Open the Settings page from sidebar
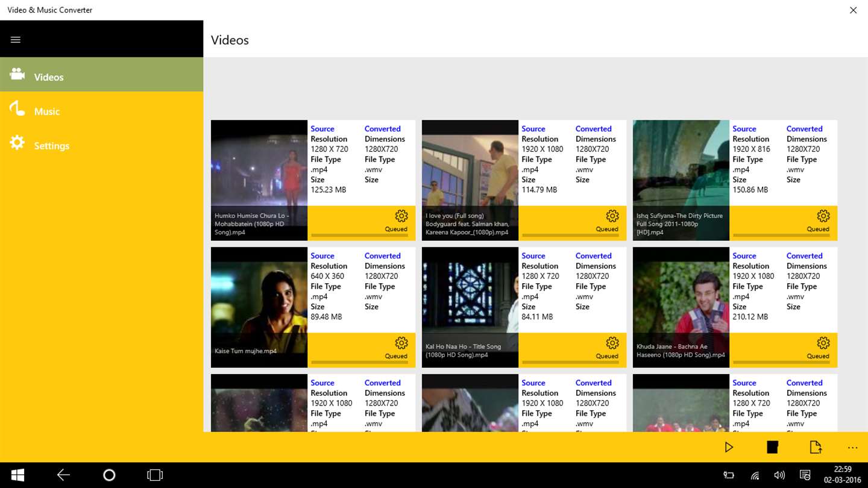This screenshot has width=868, height=488. (x=101, y=143)
